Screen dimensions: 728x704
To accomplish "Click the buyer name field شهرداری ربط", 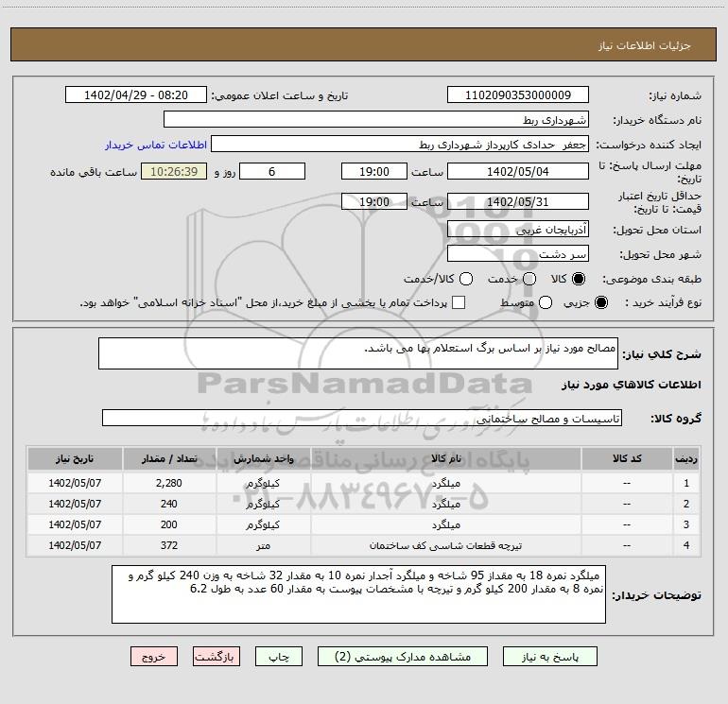I will pyautogui.click(x=376, y=120).
